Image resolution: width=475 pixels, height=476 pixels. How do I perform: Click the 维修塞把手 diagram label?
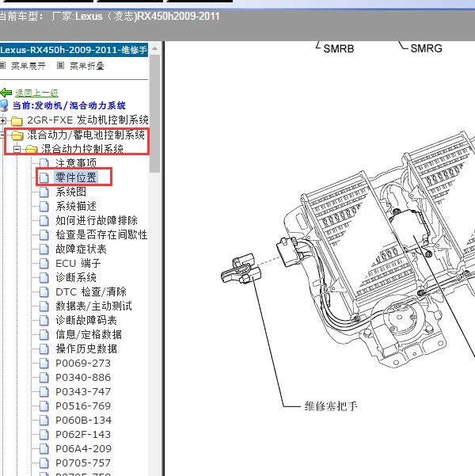(331, 406)
